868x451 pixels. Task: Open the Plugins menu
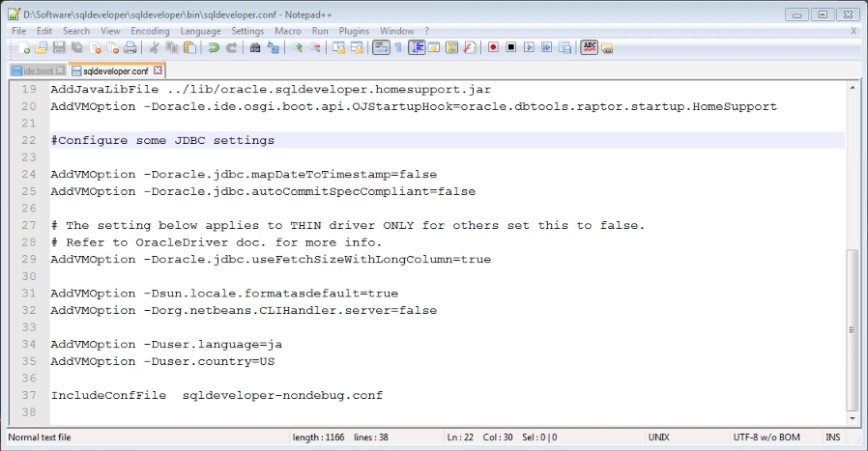point(354,31)
